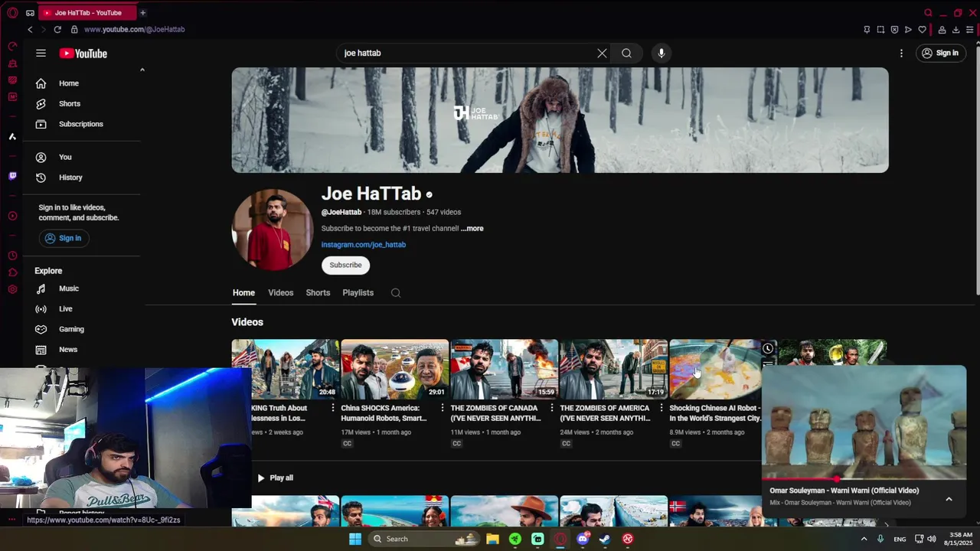Expand the mini player with the chevron

pyautogui.click(x=949, y=499)
